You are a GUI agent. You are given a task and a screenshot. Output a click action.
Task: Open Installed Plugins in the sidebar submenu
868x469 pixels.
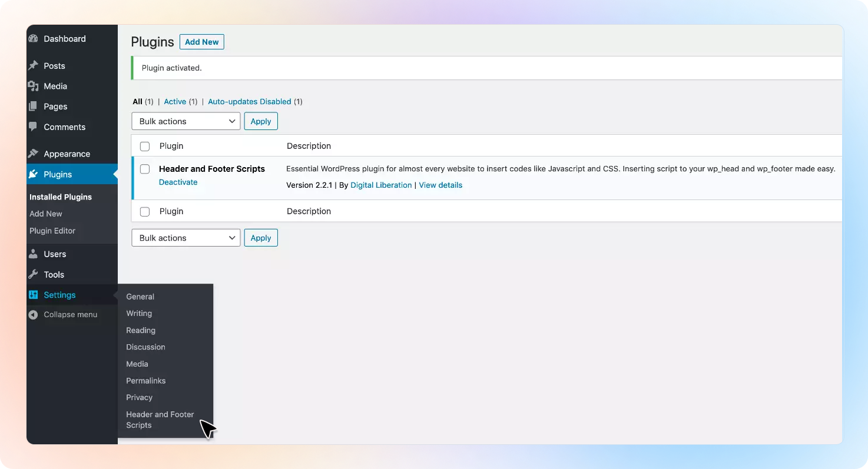pos(61,197)
